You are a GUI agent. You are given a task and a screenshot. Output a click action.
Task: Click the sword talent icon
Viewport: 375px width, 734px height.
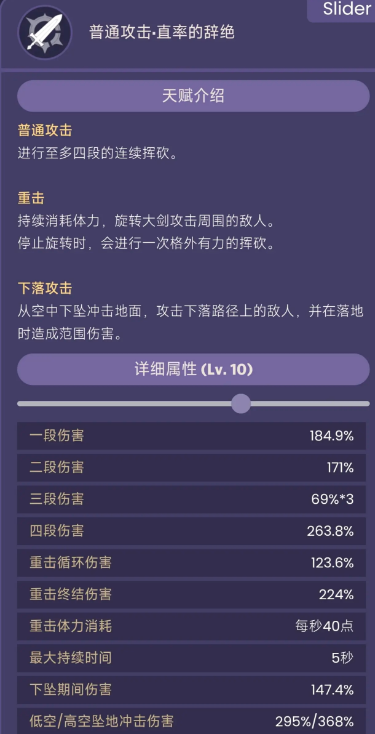click(x=44, y=32)
